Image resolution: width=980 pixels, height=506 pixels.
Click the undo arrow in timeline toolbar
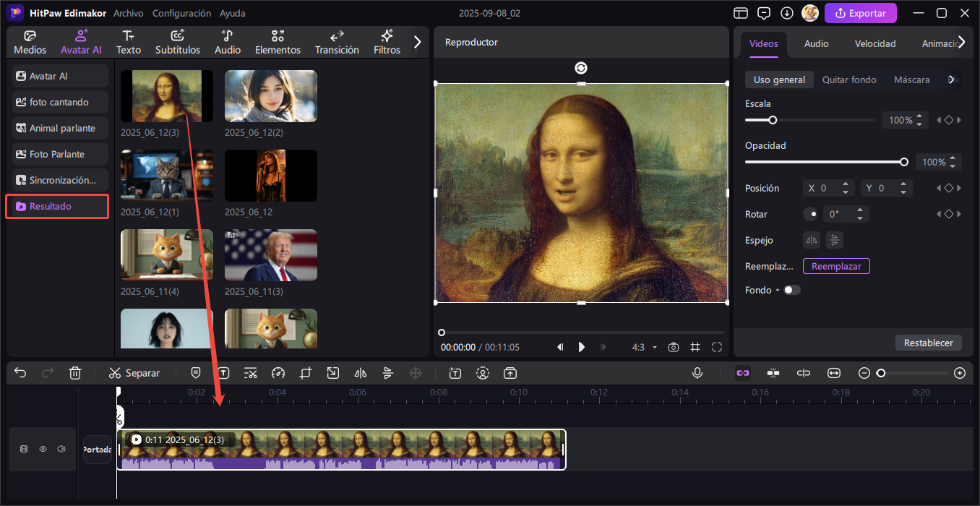click(20, 373)
